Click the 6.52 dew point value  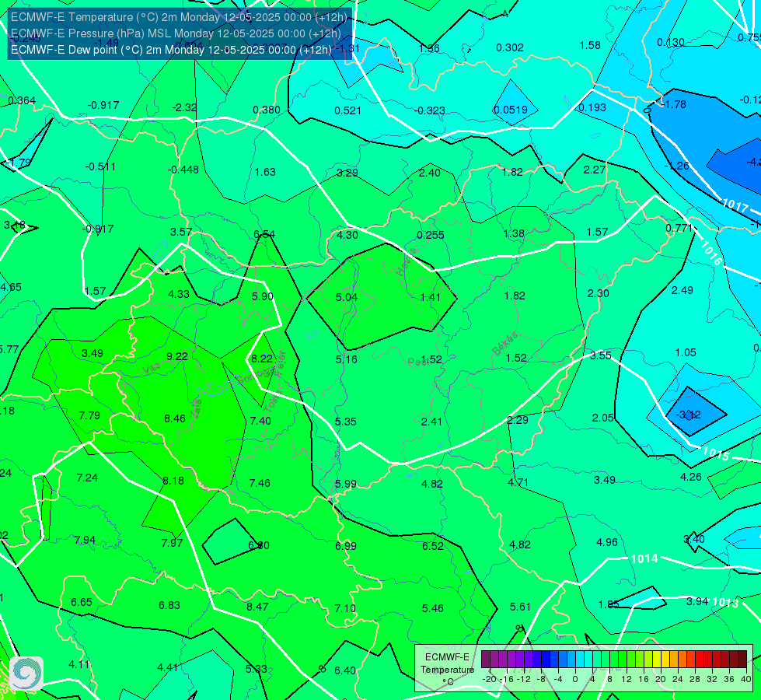pyautogui.click(x=433, y=546)
